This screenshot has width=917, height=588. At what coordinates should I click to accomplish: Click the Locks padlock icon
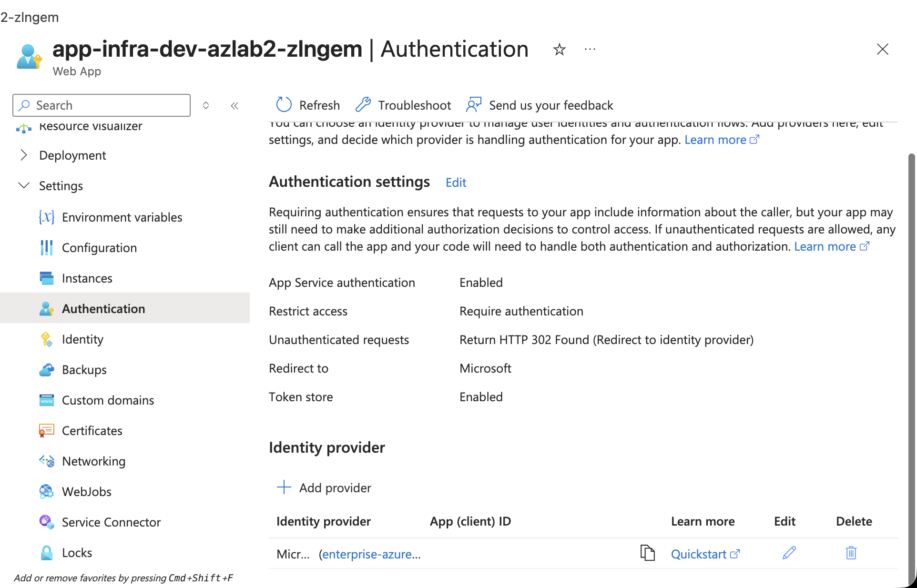pyautogui.click(x=46, y=553)
